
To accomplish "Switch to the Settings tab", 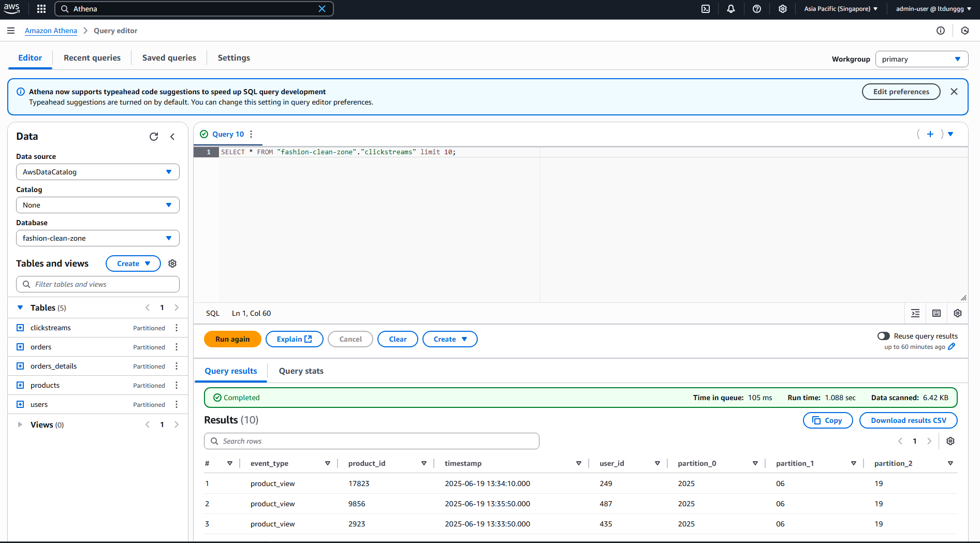I will [x=234, y=58].
